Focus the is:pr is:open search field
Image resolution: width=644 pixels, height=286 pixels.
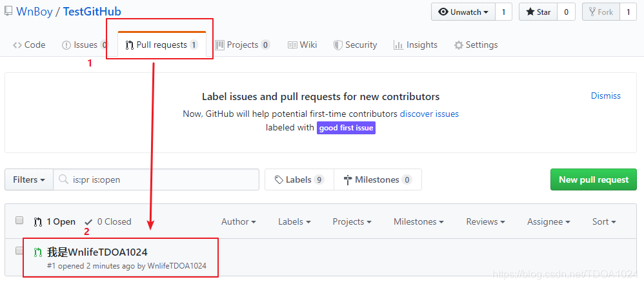[156, 179]
